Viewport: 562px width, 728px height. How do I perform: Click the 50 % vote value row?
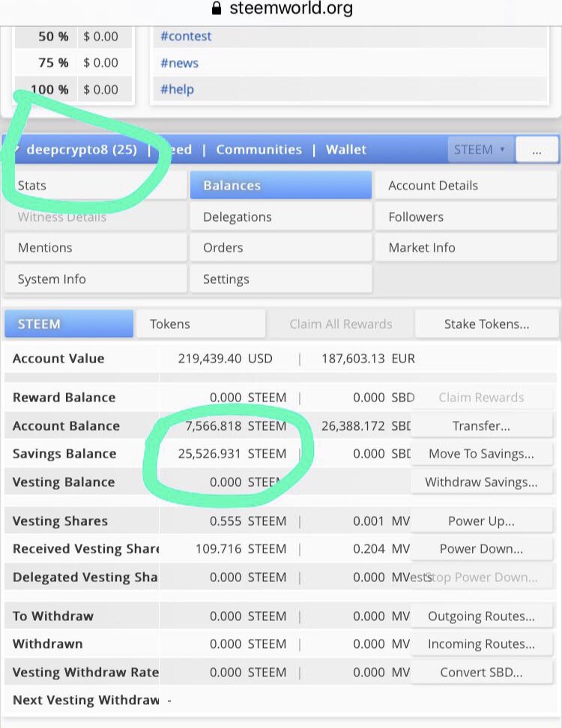coord(73,36)
